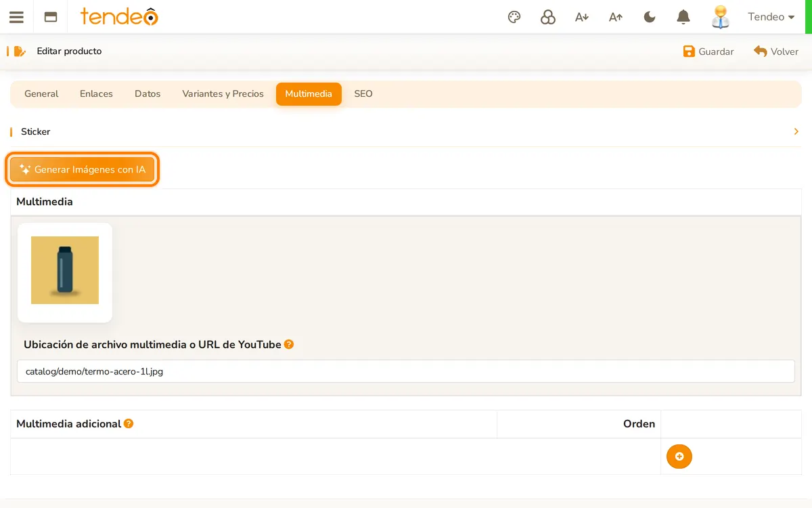Expand the Sticker section chevron
Image resolution: width=812 pixels, height=508 pixels.
(x=796, y=131)
